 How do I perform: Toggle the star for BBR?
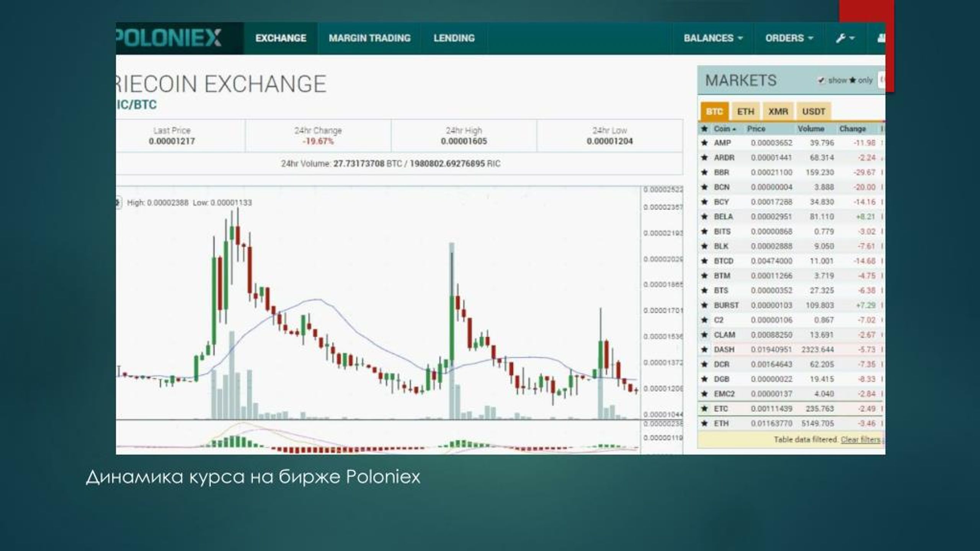704,172
